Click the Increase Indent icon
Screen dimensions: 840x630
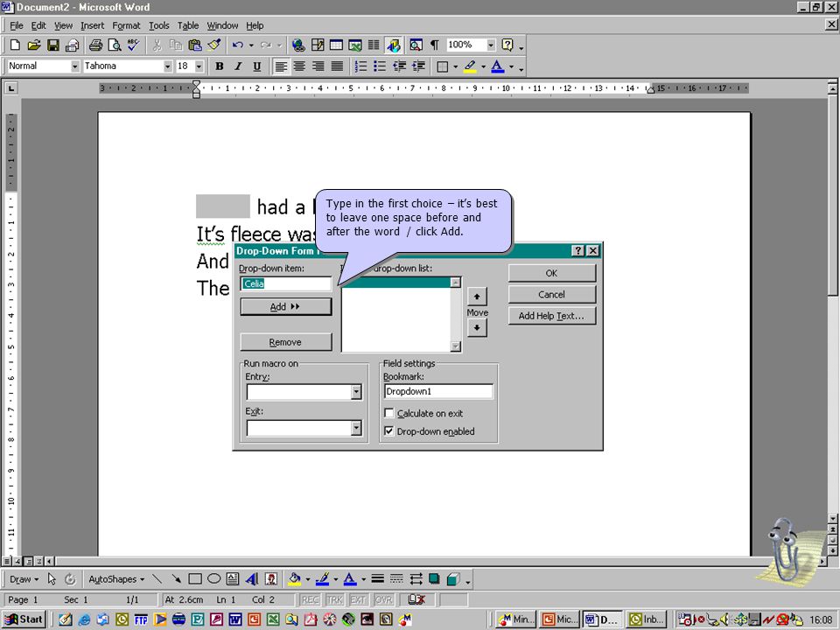(418, 66)
